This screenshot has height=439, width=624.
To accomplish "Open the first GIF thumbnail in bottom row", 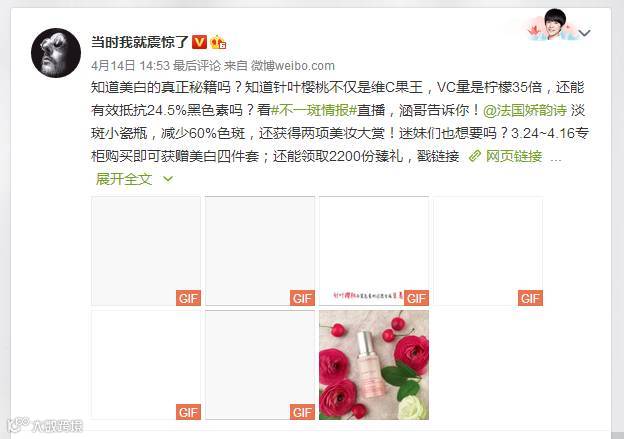I will tap(146, 365).
